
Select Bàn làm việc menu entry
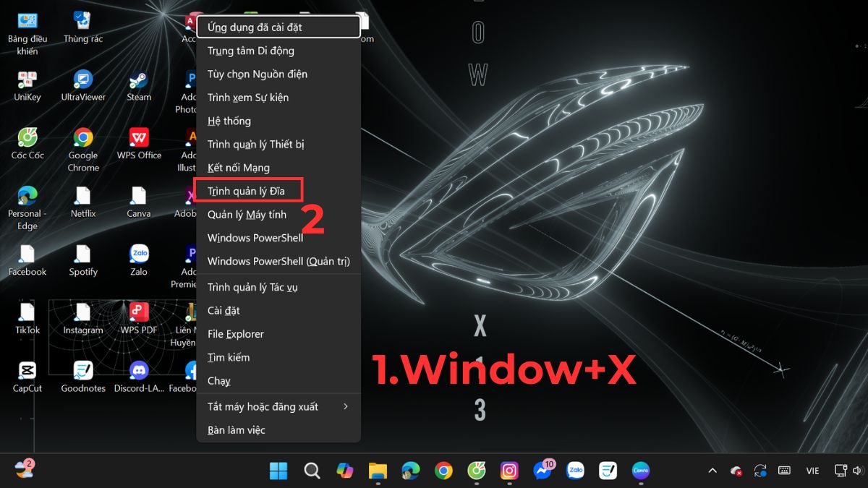279,430
